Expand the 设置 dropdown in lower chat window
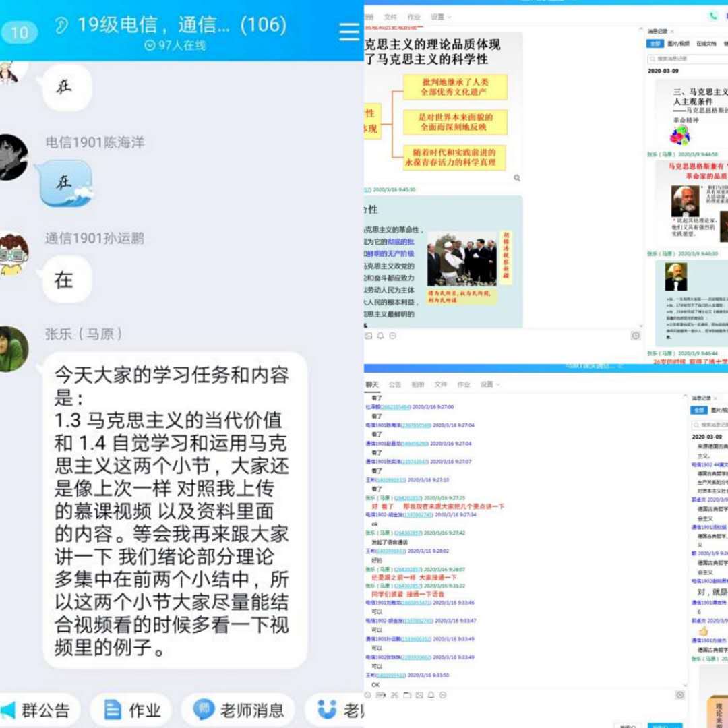 pyautogui.click(x=489, y=384)
